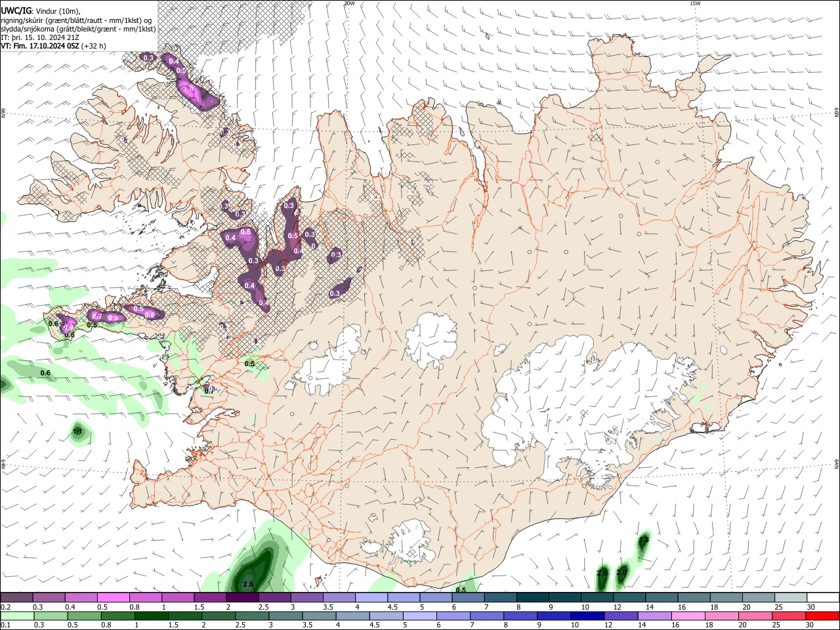The image size is (840, 630).
Task: Select the bright red 30 swatch, lower legend
Action: point(822,616)
